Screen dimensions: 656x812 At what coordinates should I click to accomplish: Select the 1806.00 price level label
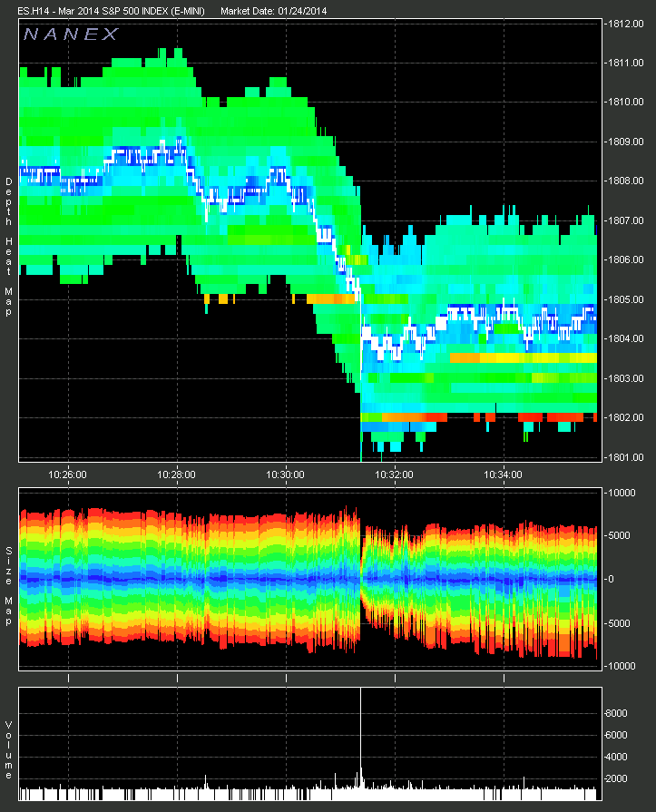[x=625, y=260]
